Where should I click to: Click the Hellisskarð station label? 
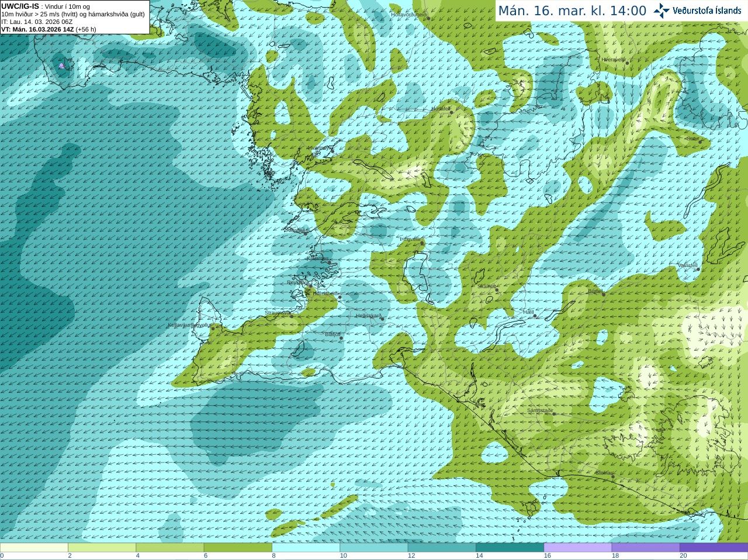[x=368, y=316]
